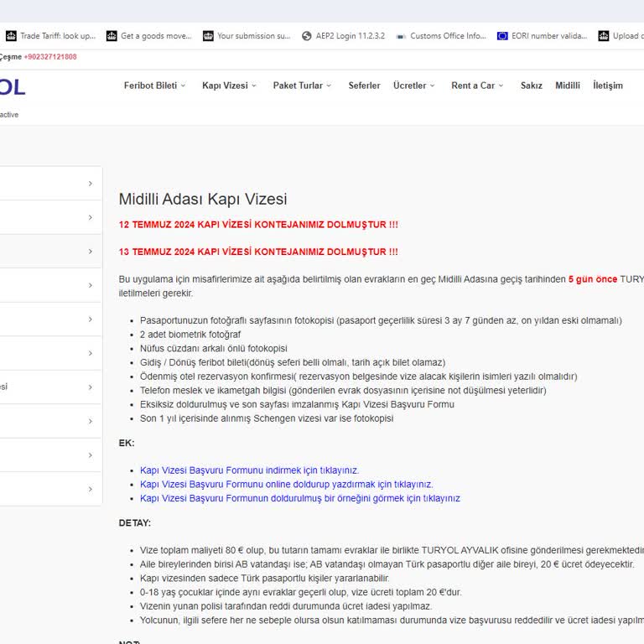The height and width of the screenshot is (644, 644).
Task: Download the Kapı Vizesi Başvuru Formu
Action: 249,470
